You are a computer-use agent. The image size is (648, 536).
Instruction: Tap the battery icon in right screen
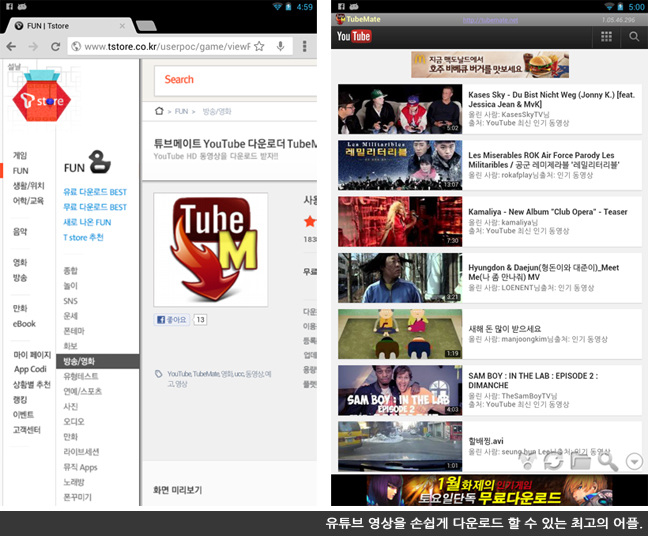(620, 7)
